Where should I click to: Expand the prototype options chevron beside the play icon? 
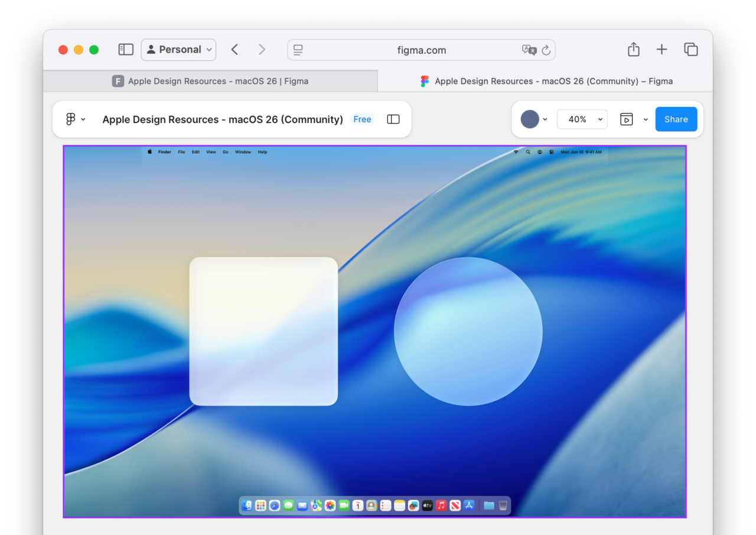[646, 119]
